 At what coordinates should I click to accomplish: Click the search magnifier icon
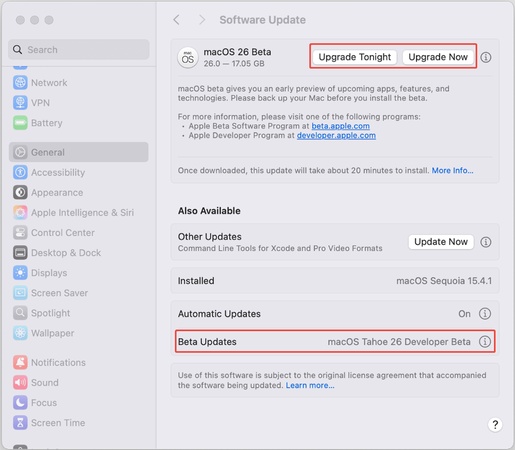[x=18, y=50]
